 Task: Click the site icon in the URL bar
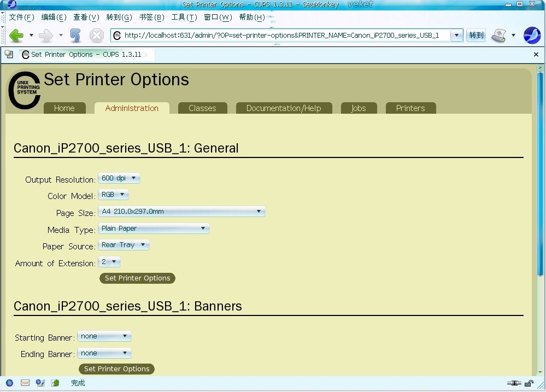click(118, 35)
